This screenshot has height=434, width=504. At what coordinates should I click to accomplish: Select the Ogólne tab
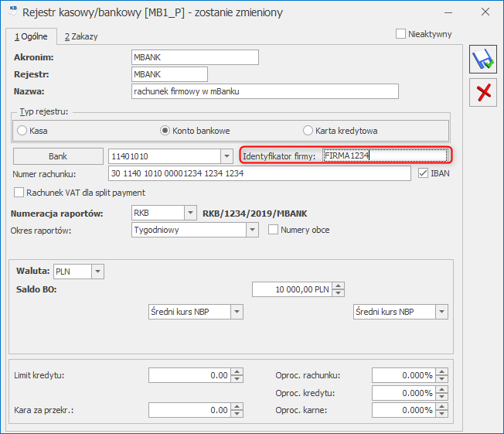tap(31, 36)
